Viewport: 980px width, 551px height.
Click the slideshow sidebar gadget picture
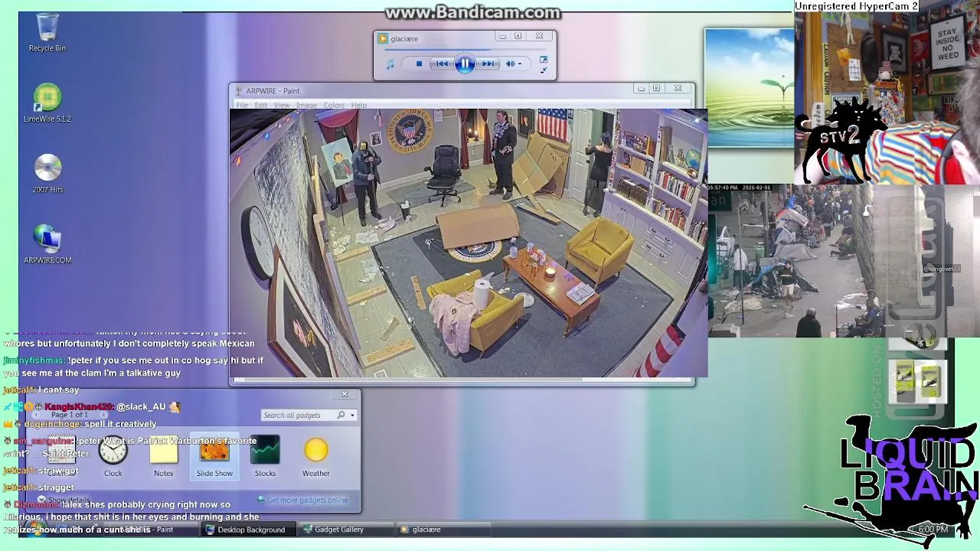pos(750,88)
